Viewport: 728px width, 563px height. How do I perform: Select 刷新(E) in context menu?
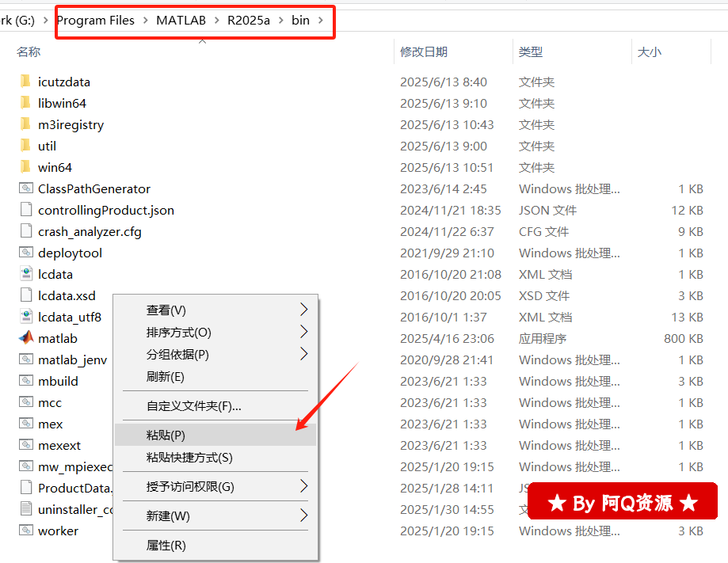215,376
